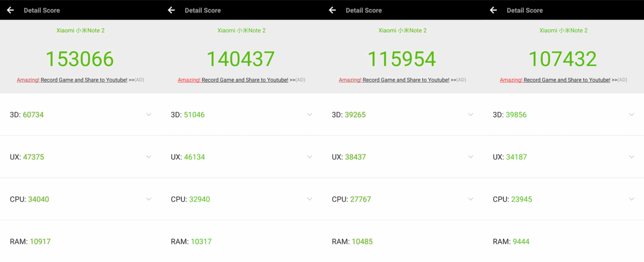
Task: Click the RAM: 10317 score text
Action: [191, 242]
